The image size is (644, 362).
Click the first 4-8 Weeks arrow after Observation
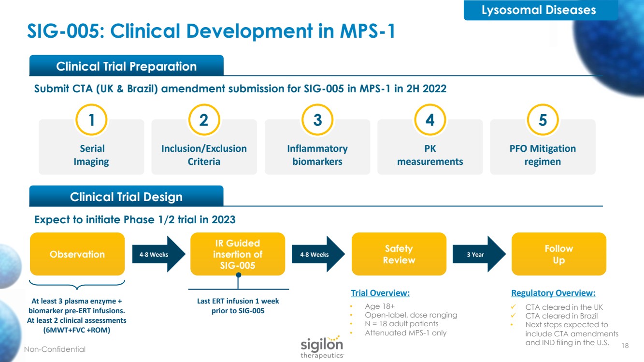158,254
